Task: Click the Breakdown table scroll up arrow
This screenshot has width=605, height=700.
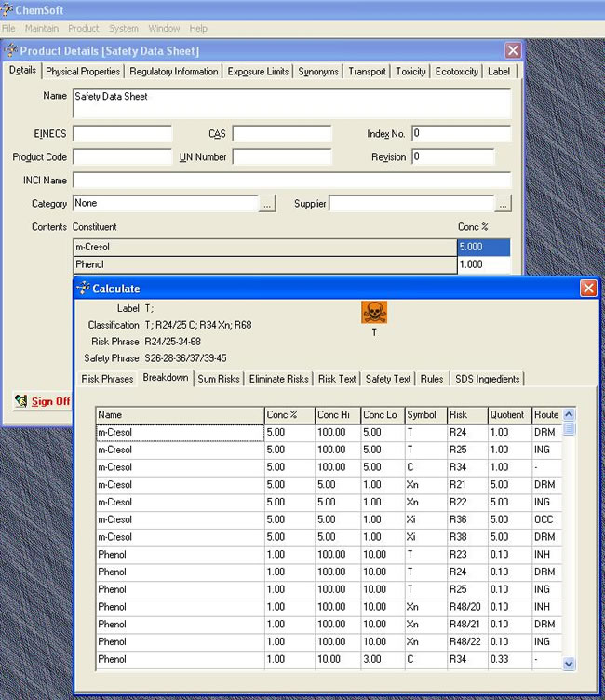Action: (569, 414)
